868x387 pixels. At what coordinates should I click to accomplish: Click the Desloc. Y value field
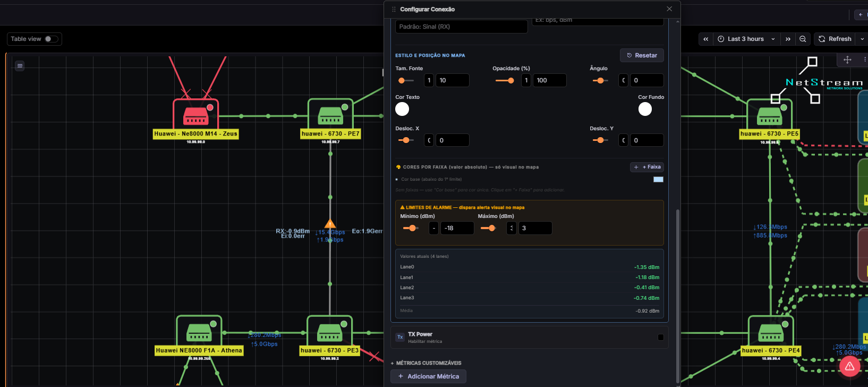[x=647, y=140]
